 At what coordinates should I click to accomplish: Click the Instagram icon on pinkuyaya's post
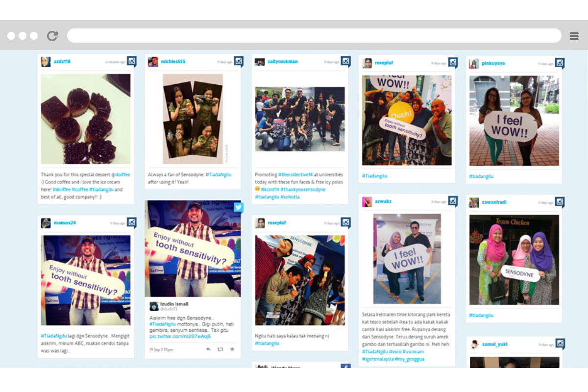click(560, 63)
